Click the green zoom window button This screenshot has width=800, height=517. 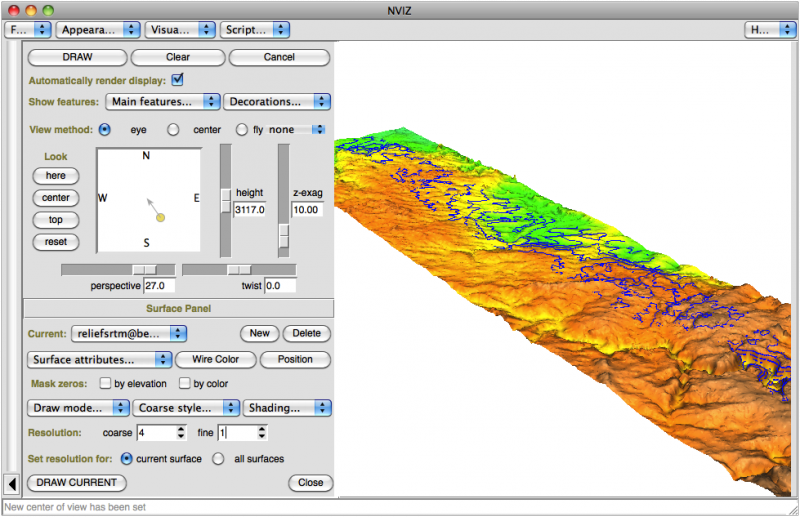point(47,9)
